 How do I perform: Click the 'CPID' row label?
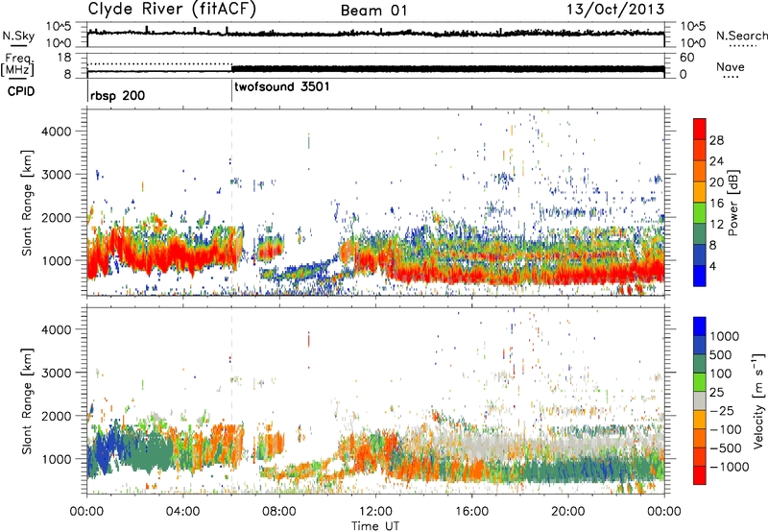pos(21,91)
